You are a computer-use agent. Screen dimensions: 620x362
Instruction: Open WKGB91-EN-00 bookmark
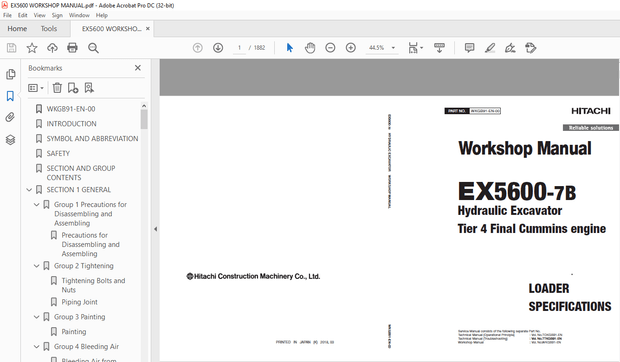pos(71,109)
